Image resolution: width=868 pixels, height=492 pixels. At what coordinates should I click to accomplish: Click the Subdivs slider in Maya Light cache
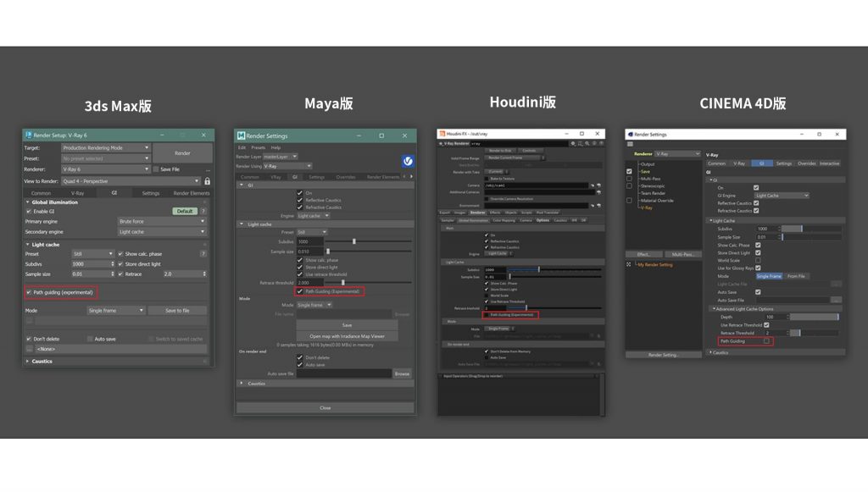354,240
